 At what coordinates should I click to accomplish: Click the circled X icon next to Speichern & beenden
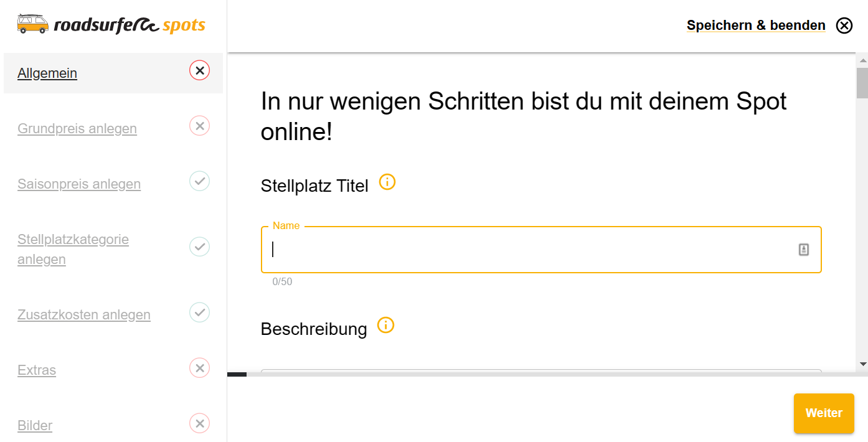click(x=844, y=26)
